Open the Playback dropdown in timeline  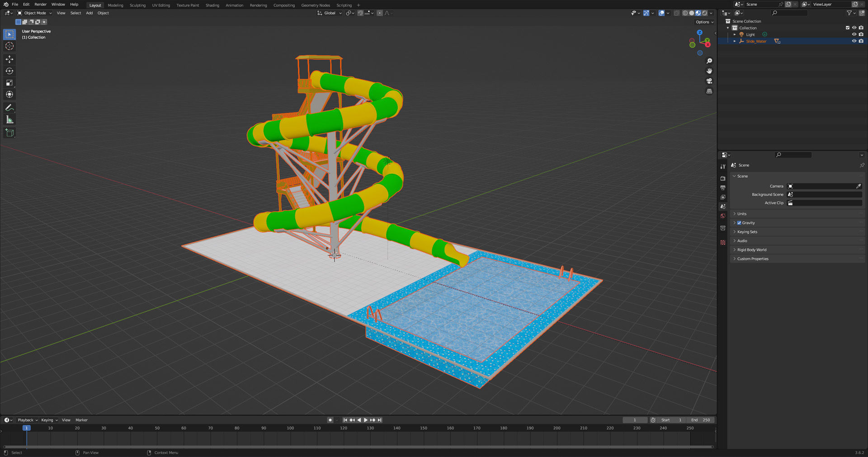(x=28, y=420)
